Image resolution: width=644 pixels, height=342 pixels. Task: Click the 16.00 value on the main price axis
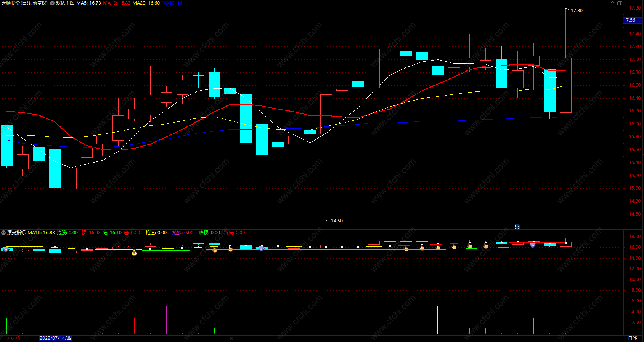pos(634,124)
